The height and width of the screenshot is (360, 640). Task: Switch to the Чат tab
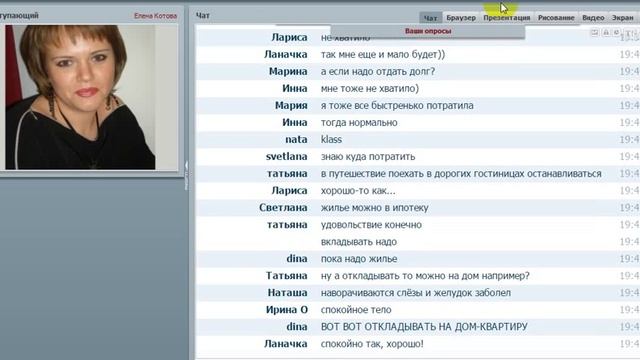(x=430, y=18)
